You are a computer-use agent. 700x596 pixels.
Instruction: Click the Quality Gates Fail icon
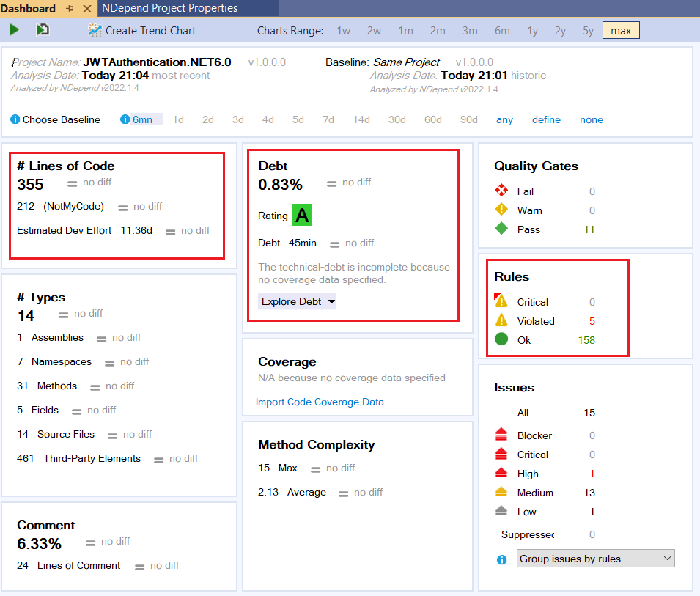tap(501, 190)
